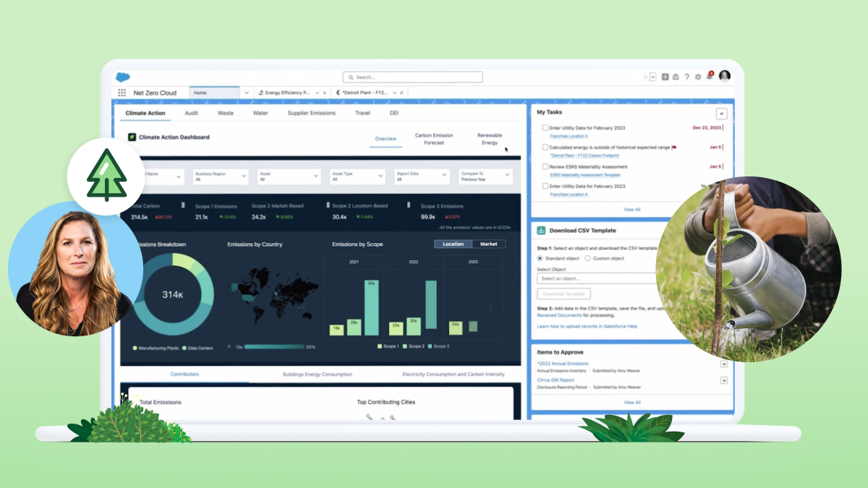The width and height of the screenshot is (868, 488).
Task: Expand the My Tasks dropdown arrow
Action: 721,114
